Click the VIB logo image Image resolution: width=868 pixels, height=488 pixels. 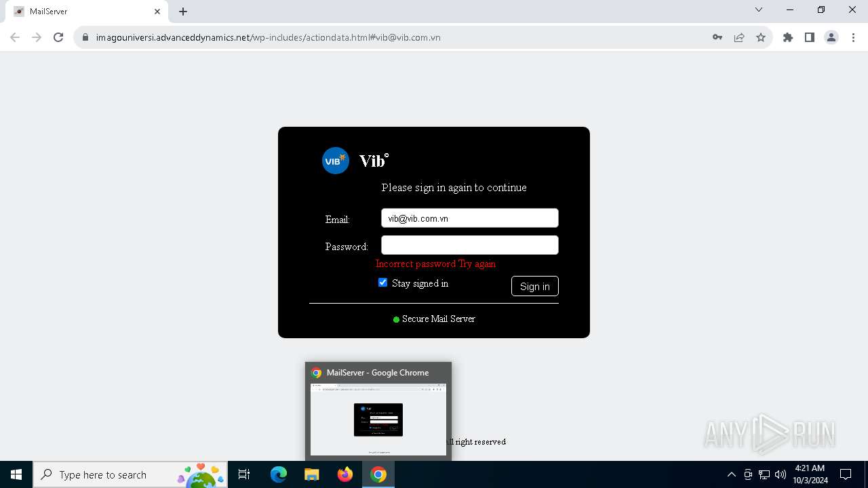tap(336, 161)
